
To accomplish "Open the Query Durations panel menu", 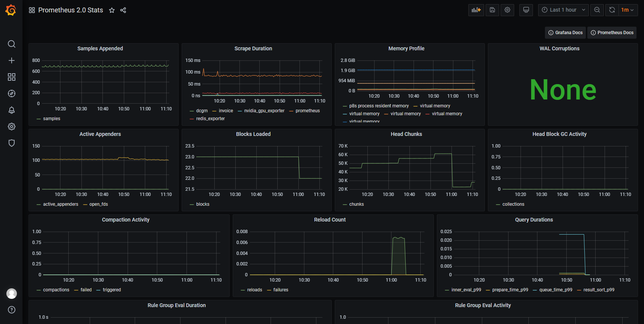I will click(534, 220).
